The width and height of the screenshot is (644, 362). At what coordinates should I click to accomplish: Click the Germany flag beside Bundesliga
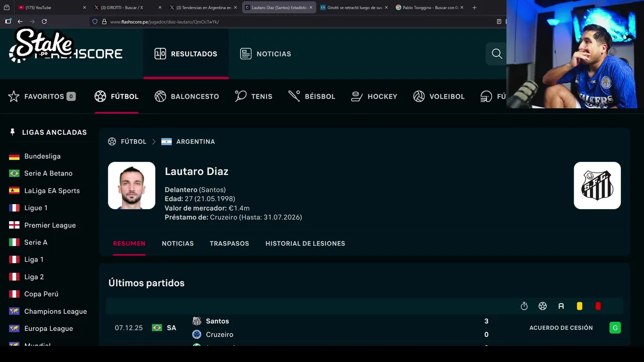[x=14, y=156]
